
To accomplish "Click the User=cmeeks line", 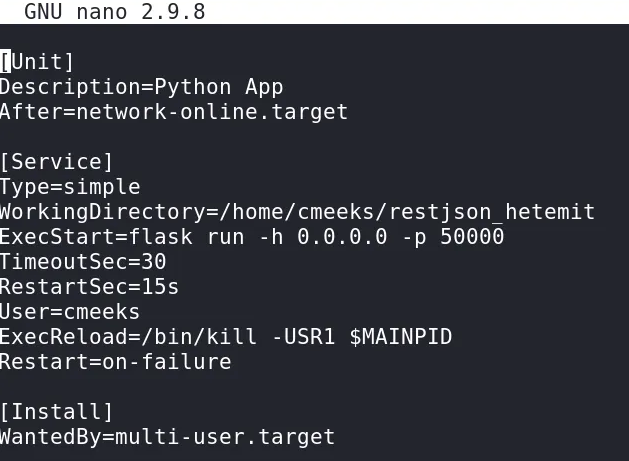I will pos(70,312).
